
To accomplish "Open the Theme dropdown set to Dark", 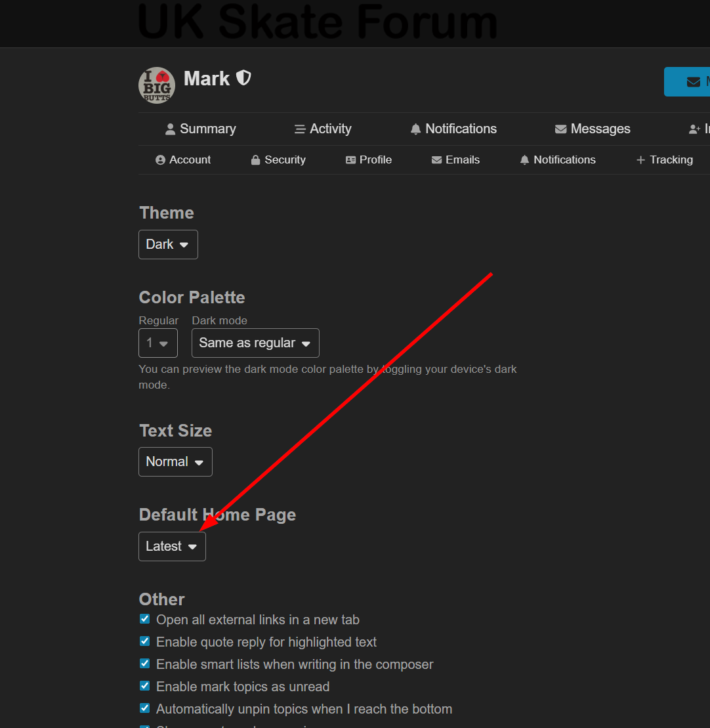I will [168, 244].
